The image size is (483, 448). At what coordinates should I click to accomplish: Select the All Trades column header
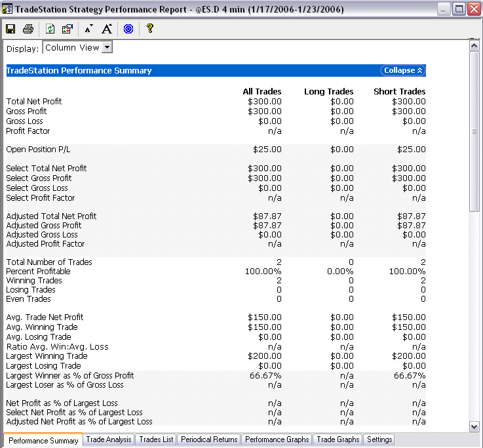262,92
